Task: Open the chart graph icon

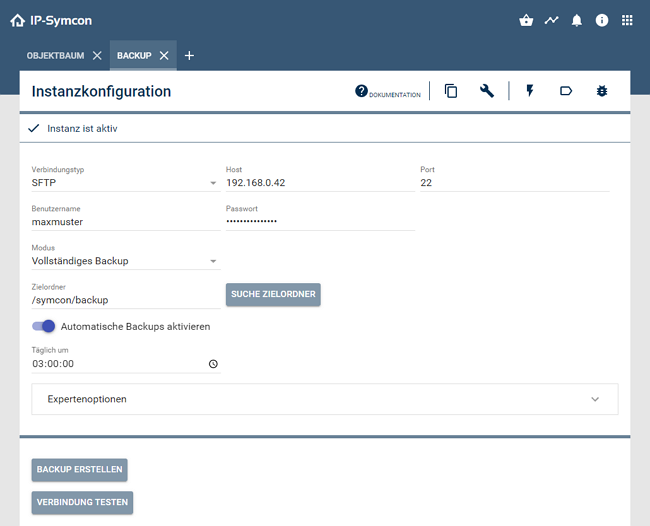Action: click(551, 20)
